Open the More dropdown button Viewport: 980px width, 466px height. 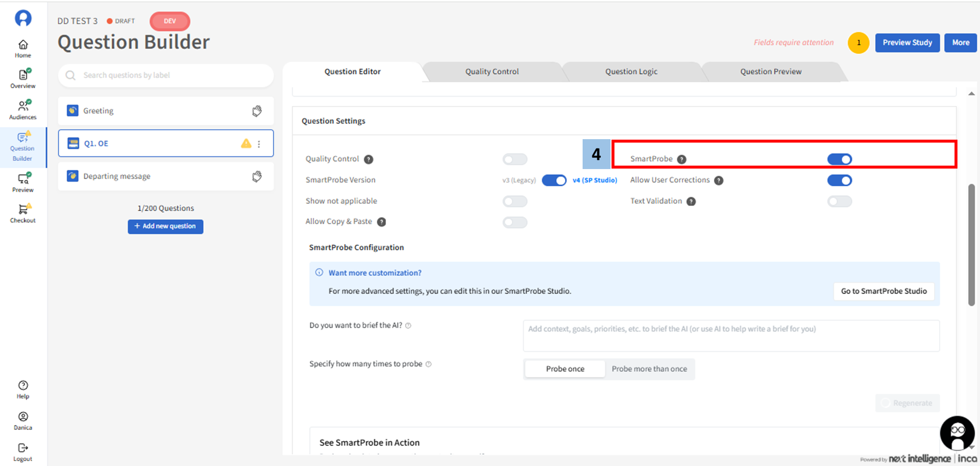coord(960,43)
